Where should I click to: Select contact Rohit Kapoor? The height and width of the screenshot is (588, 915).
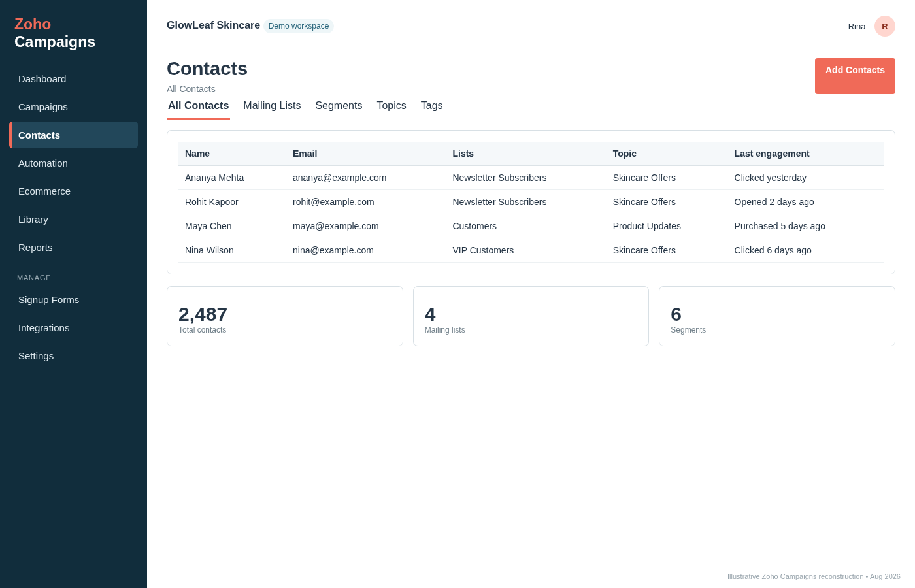click(212, 202)
